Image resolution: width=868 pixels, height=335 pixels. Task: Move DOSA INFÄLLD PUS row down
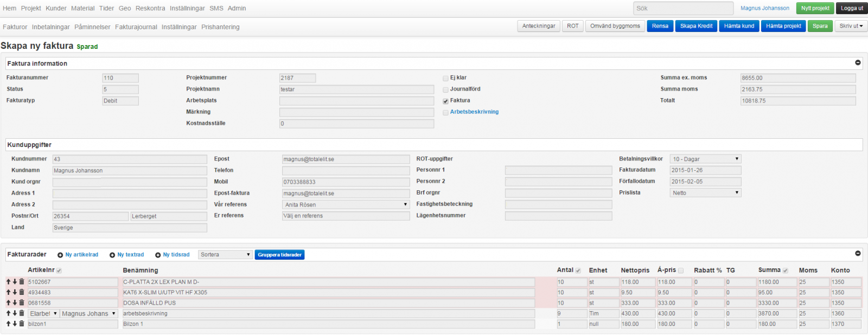click(x=15, y=302)
